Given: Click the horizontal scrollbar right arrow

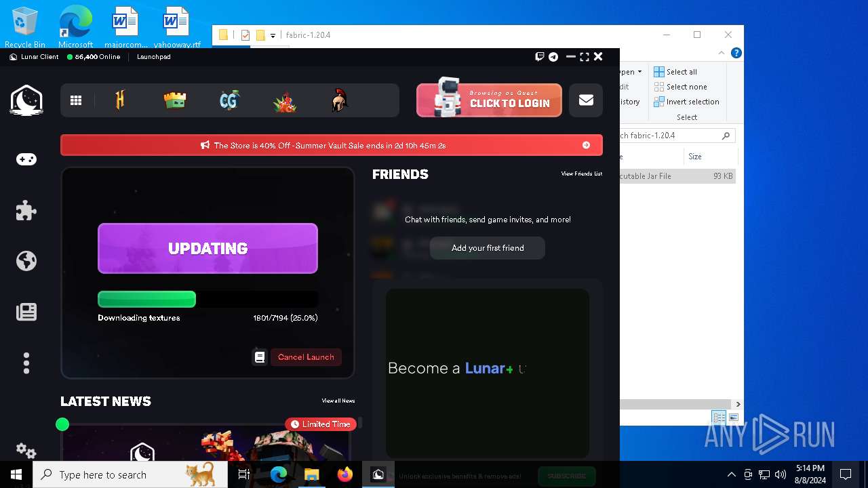Looking at the screenshot, I should tap(738, 404).
